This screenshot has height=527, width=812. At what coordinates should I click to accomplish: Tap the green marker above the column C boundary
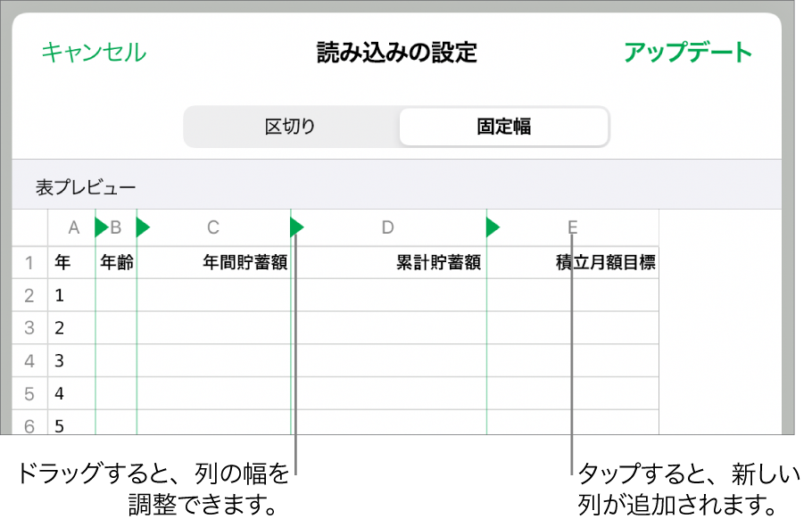point(295,227)
